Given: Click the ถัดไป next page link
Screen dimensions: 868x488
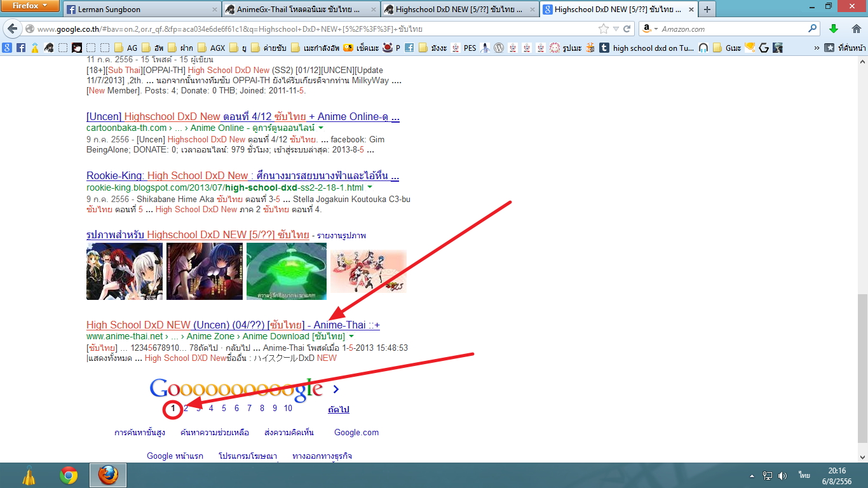Looking at the screenshot, I should pyautogui.click(x=339, y=410).
